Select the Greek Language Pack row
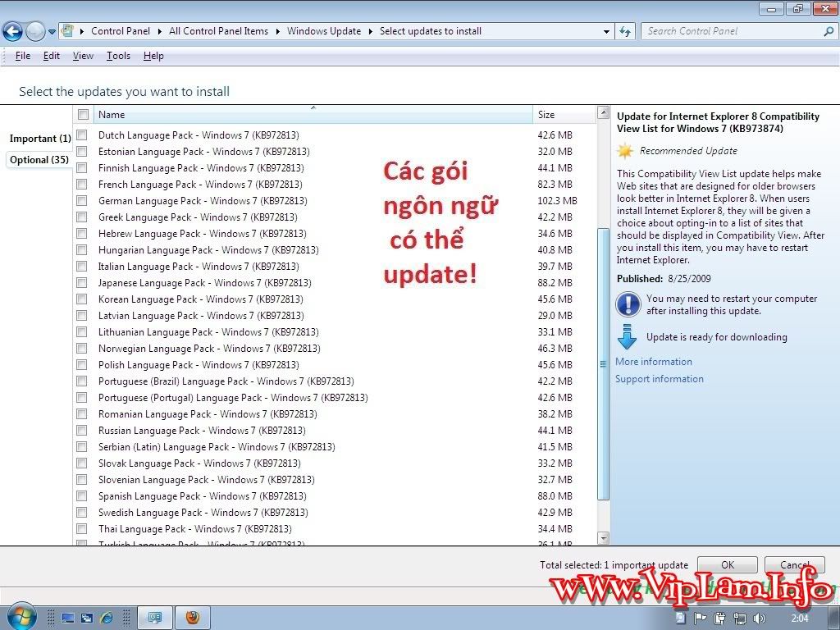Viewport: 840px width, 630px height. 335,217
